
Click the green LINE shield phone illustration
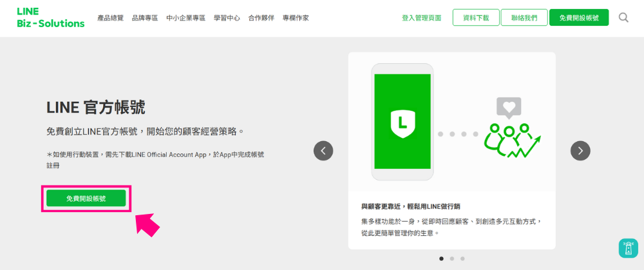402,122
